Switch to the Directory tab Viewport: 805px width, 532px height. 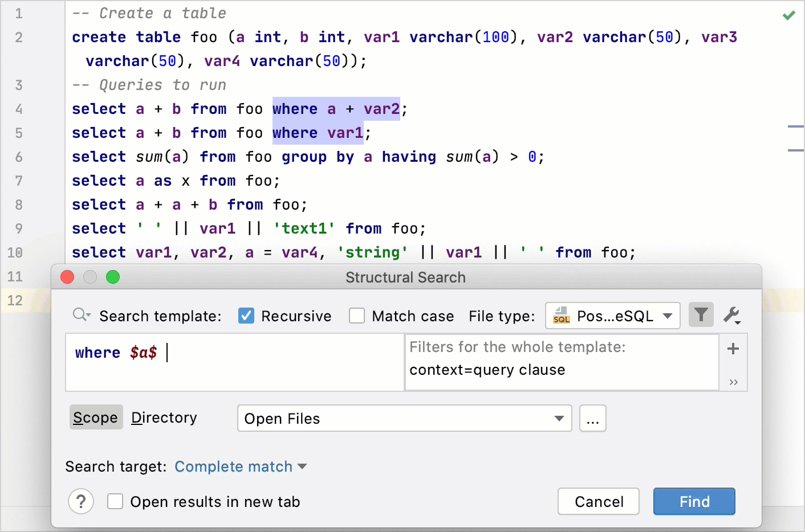pos(164,417)
